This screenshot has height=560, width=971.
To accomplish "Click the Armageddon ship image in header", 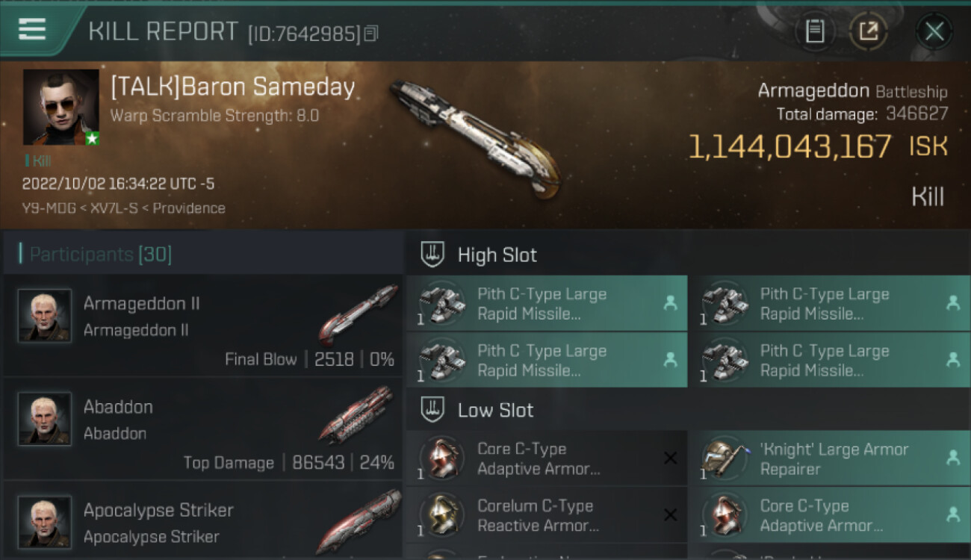I will tap(474, 140).
